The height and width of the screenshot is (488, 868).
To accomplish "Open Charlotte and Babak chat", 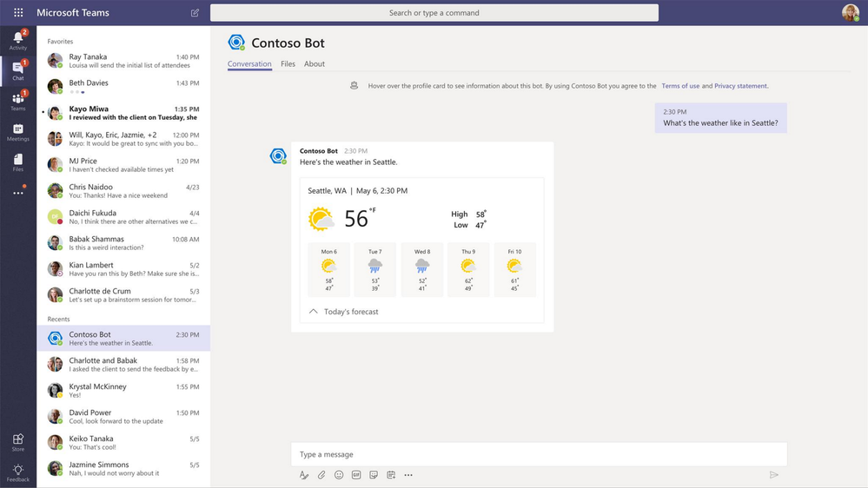I will coord(123,364).
